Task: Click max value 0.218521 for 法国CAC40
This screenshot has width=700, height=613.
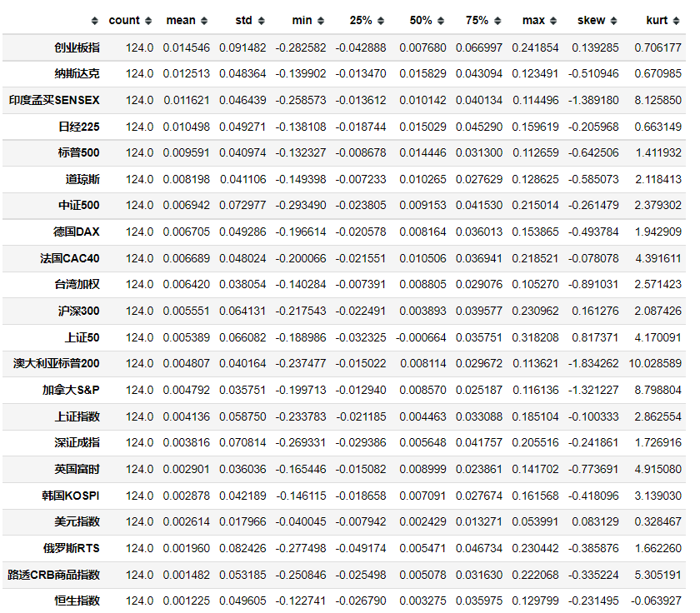Action: pyautogui.click(x=535, y=259)
